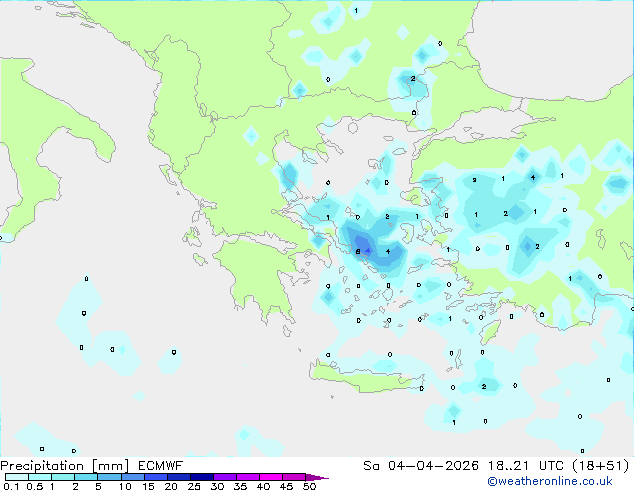Image resolution: width=634 pixels, height=490 pixels.
Task: Click the island of Rhodes on map
Action: 489,331
